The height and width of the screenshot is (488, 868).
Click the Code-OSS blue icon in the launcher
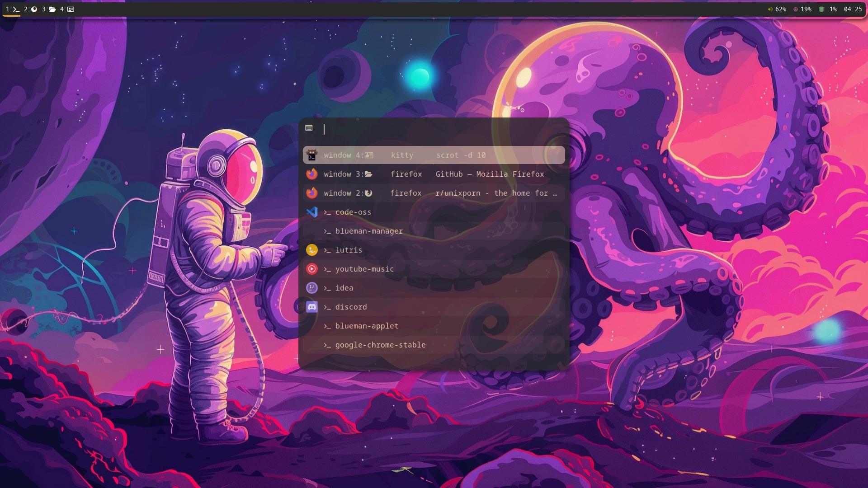[312, 212]
